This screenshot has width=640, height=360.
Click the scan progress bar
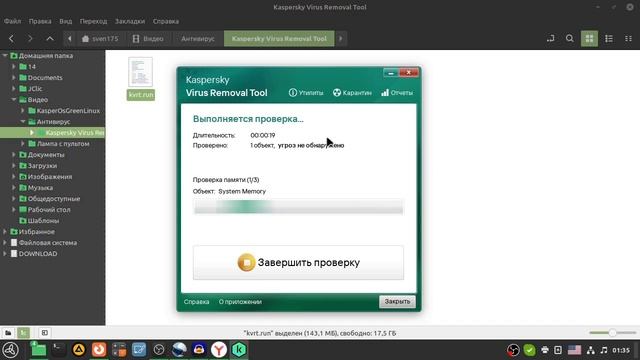click(298, 207)
